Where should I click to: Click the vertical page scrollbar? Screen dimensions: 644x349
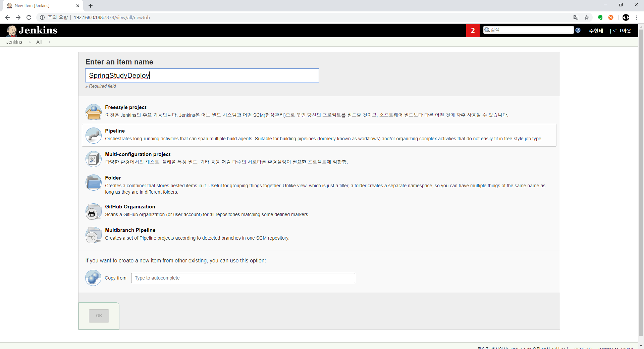point(641,183)
